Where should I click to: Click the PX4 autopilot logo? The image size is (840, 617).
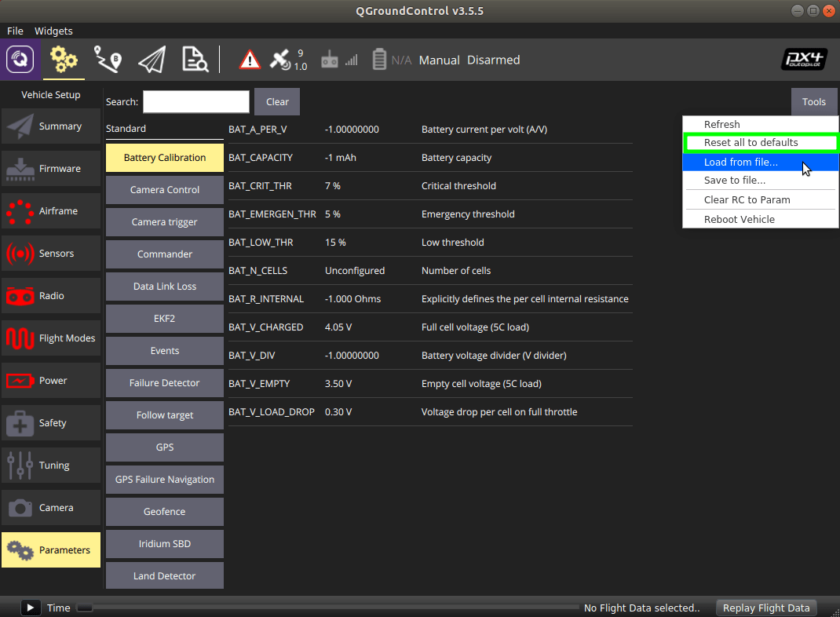803,60
